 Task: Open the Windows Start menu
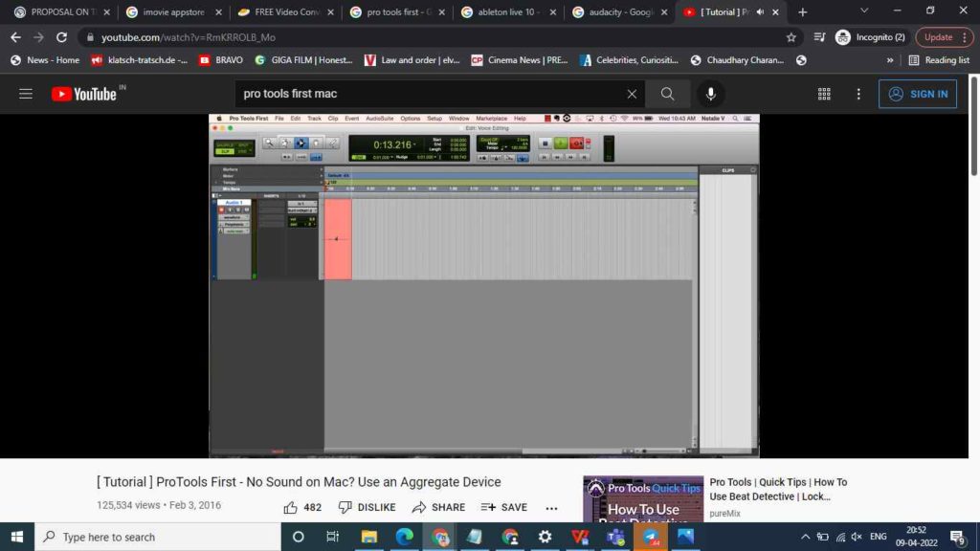point(17,537)
